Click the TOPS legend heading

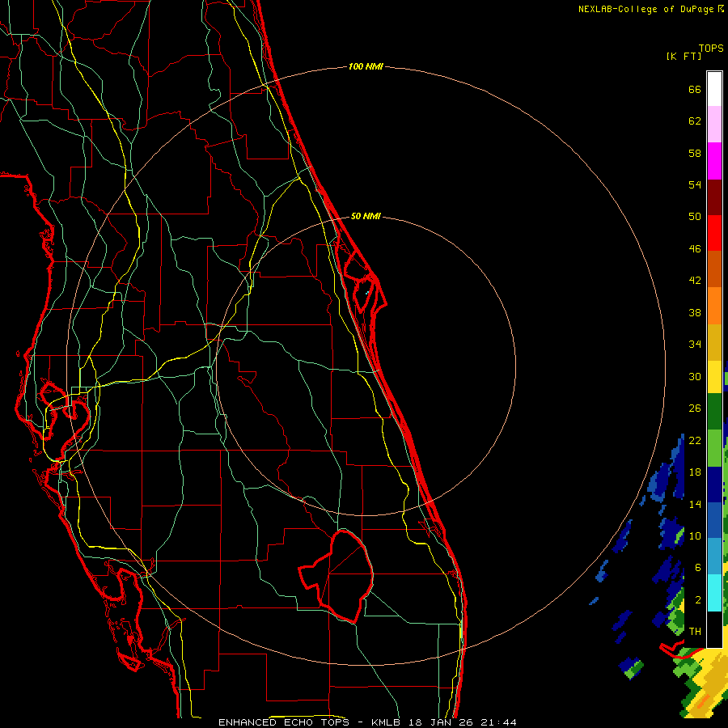point(711,49)
